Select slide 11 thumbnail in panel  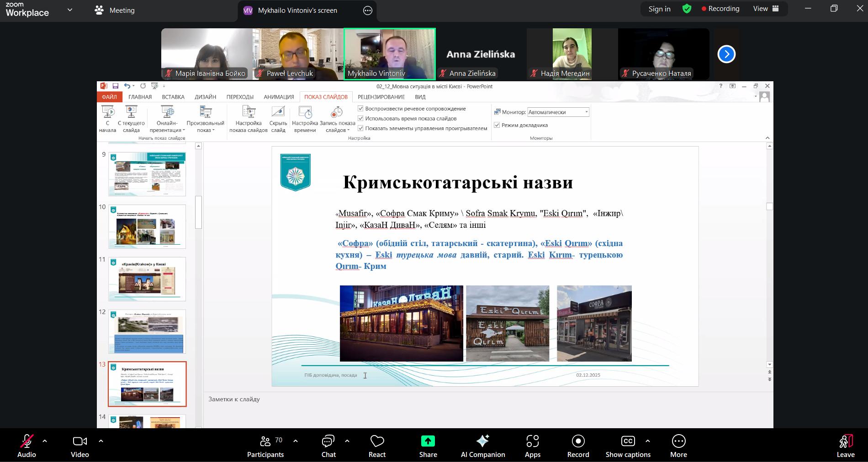point(147,279)
